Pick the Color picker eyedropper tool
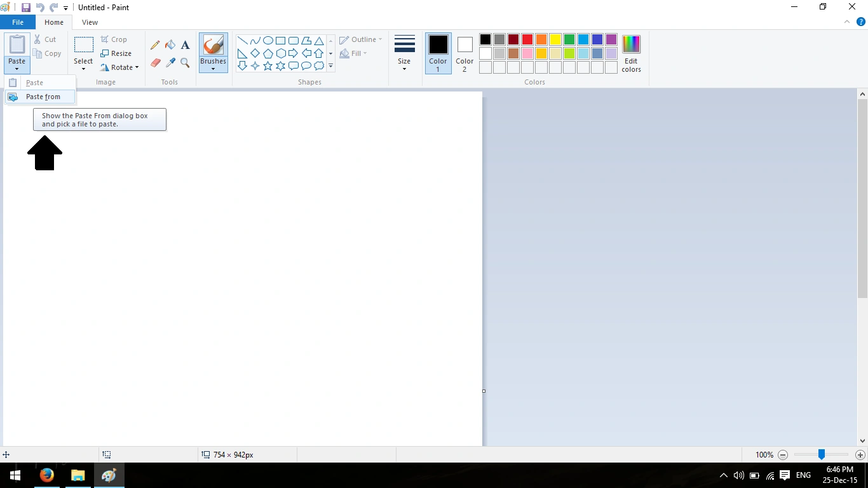868x488 pixels. tap(170, 63)
